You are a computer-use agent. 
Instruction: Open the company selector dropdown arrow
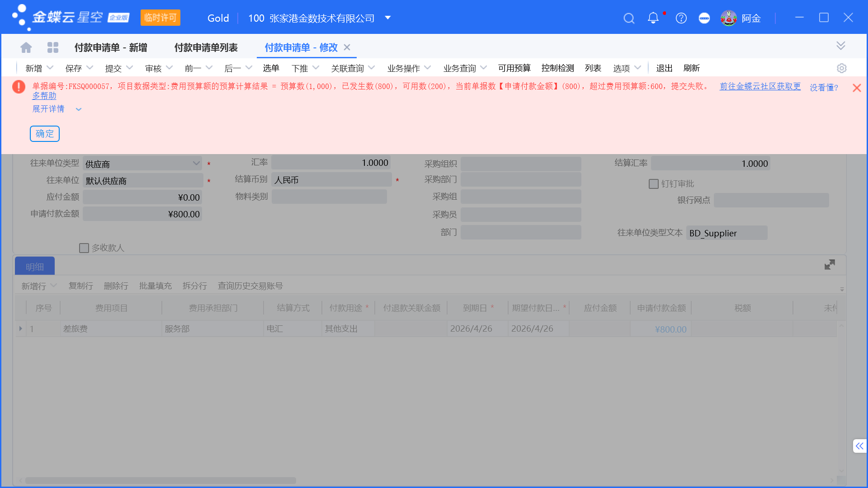[x=387, y=18]
